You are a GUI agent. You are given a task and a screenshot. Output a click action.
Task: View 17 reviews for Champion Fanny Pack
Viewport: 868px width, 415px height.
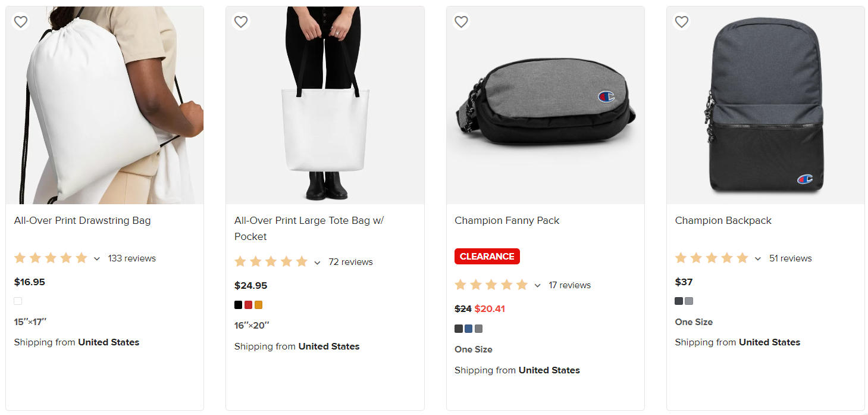tap(569, 285)
